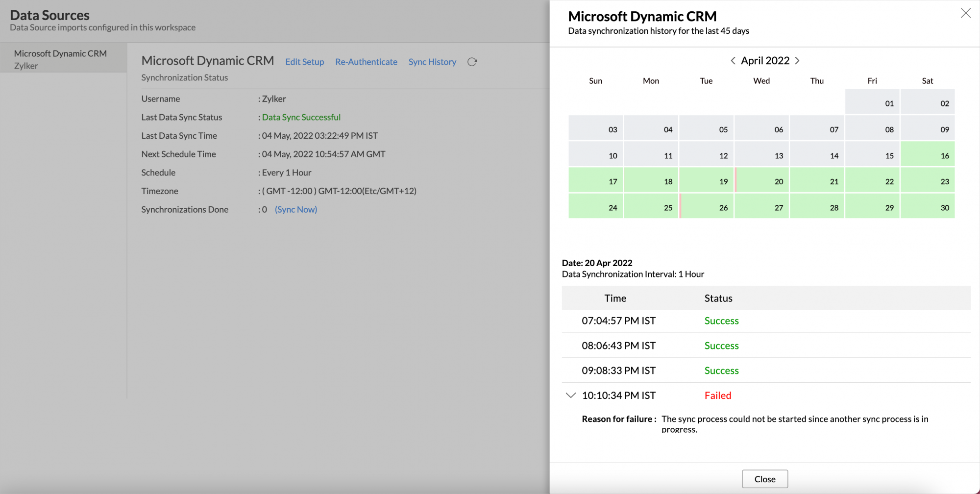Click calendar day 11

pyautogui.click(x=651, y=154)
